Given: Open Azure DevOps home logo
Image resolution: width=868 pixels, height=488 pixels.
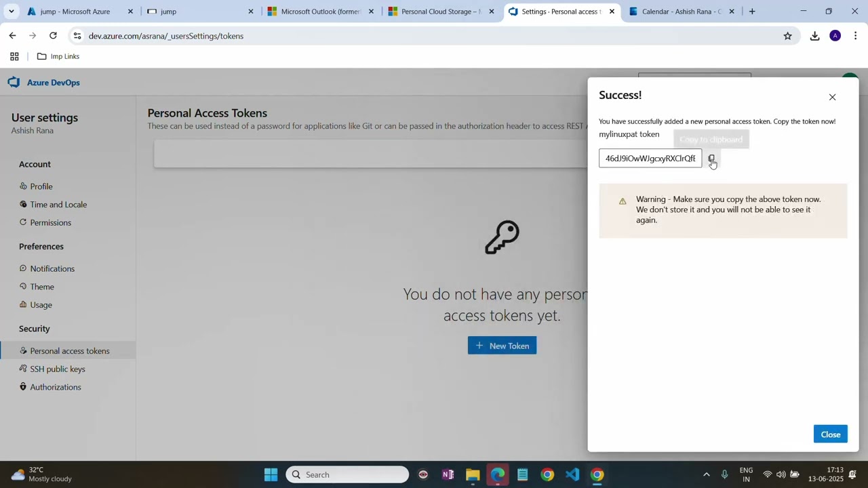Looking at the screenshot, I should coord(44,83).
